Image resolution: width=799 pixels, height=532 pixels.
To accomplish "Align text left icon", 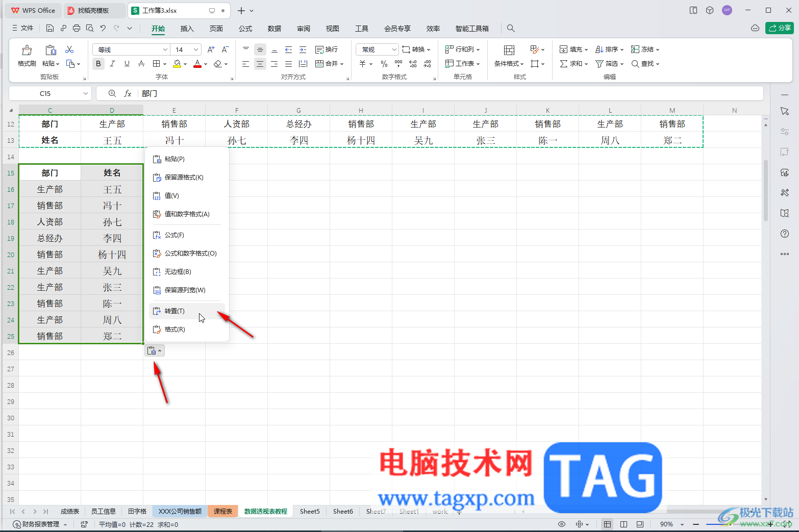I will [246, 64].
